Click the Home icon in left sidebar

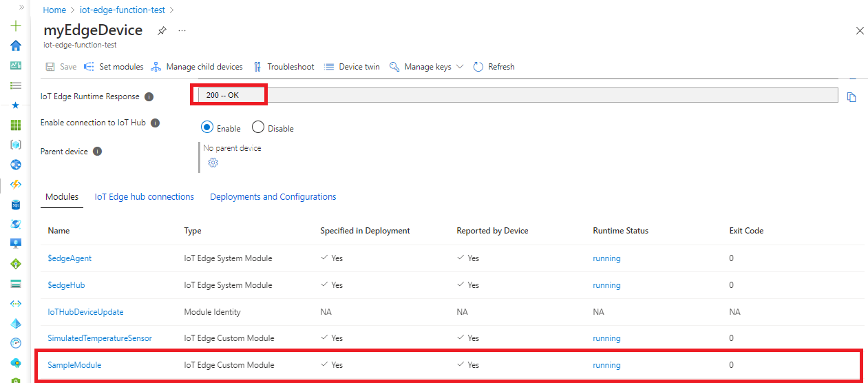pyautogui.click(x=16, y=45)
